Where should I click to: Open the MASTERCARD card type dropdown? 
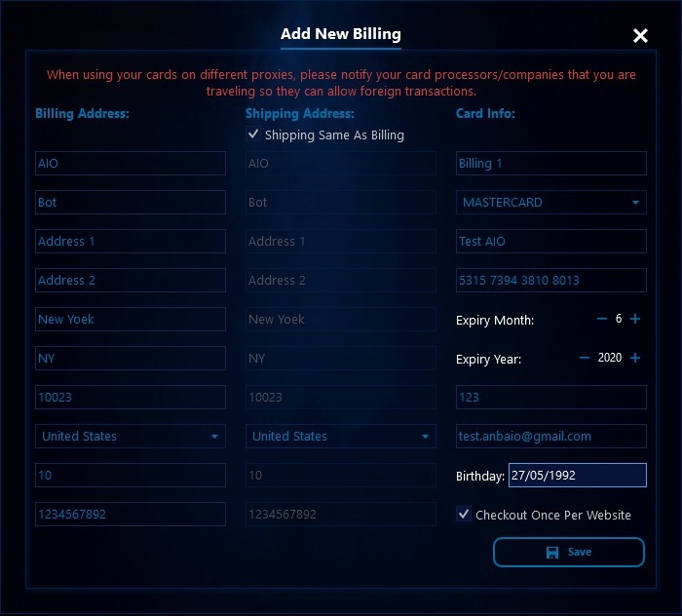tap(550, 202)
